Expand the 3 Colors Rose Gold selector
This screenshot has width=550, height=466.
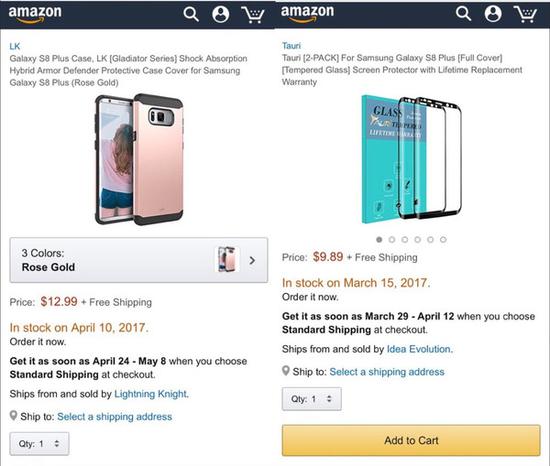[139, 260]
